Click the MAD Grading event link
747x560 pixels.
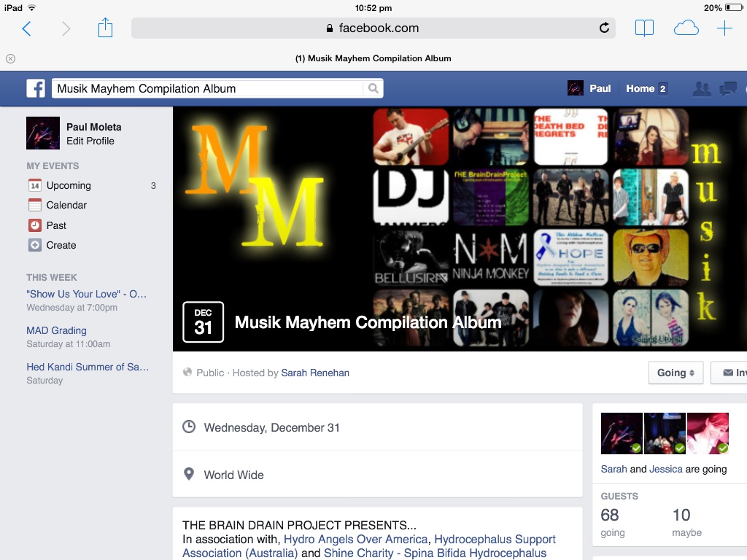tap(56, 330)
